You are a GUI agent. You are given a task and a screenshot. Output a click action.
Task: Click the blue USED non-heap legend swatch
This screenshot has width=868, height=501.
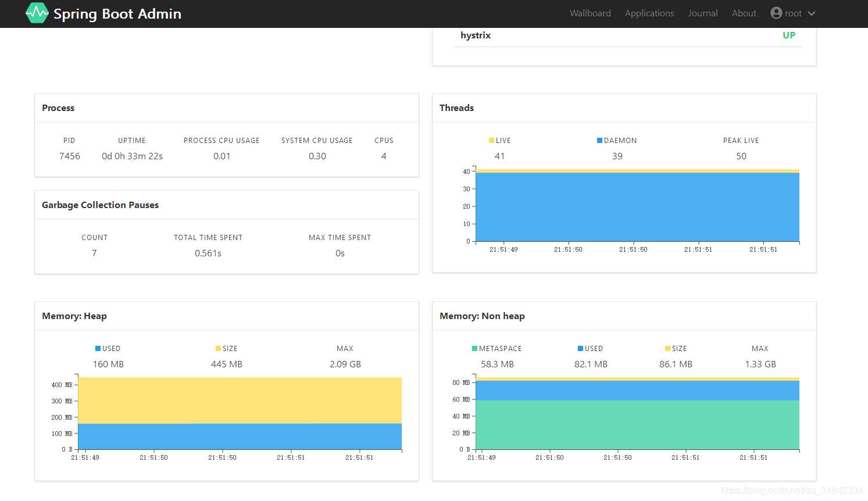(580, 349)
